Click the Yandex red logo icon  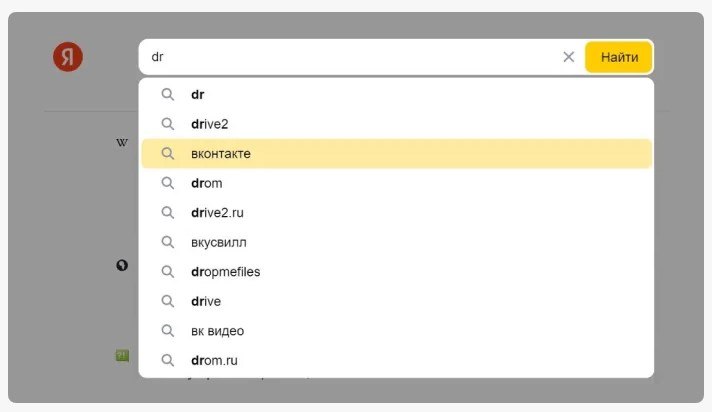68,57
